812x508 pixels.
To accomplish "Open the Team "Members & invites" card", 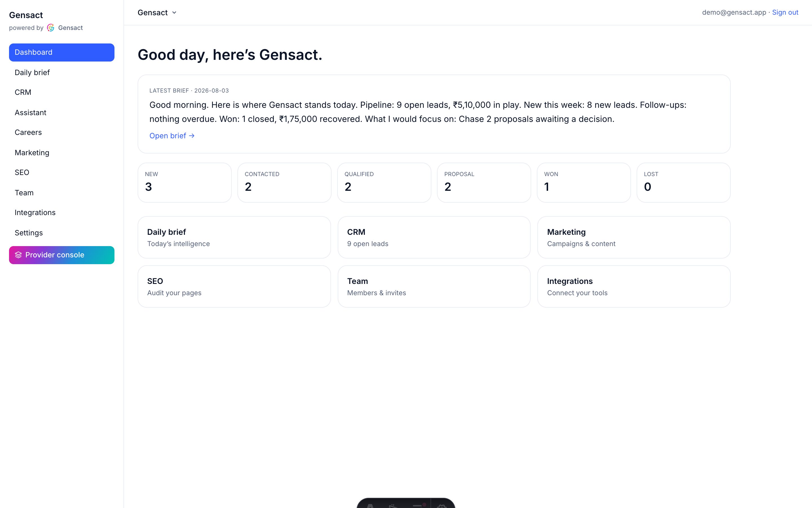I will (x=434, y=286).
